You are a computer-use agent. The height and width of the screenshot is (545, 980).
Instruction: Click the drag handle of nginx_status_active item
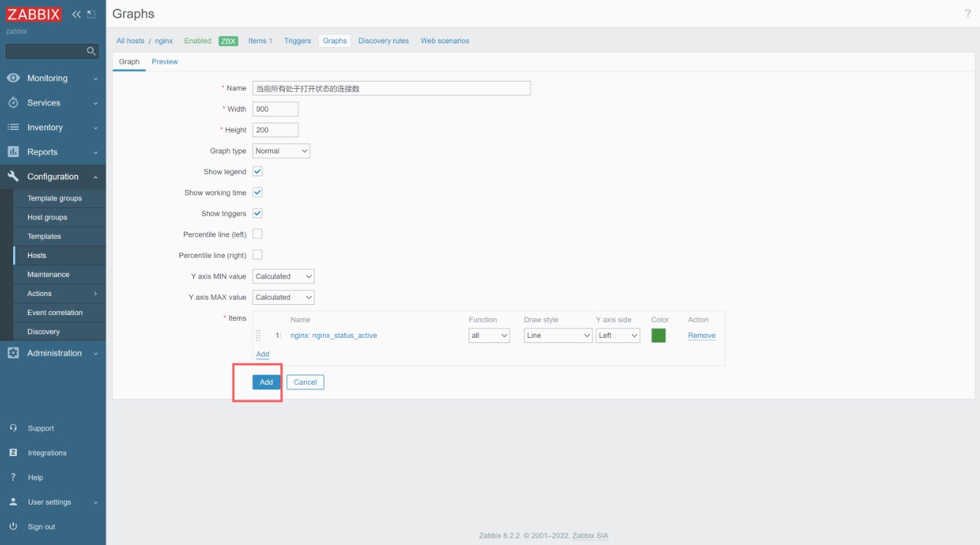click(258, 335)
